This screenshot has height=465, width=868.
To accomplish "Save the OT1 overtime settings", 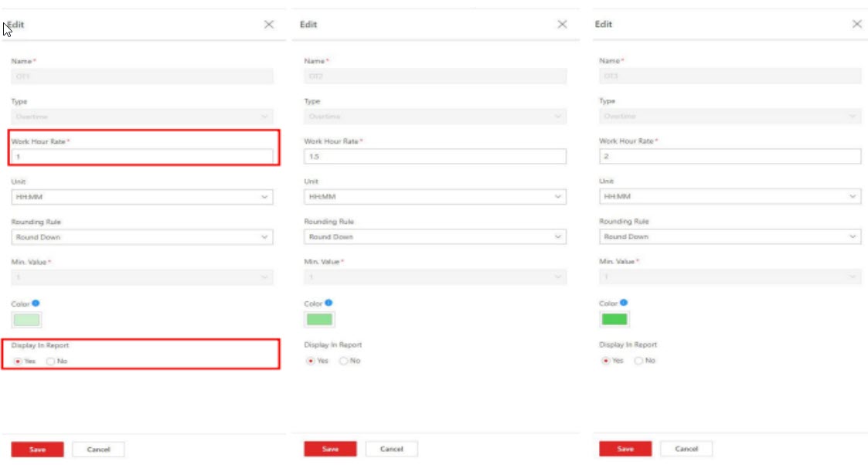I will pos(37,450).
